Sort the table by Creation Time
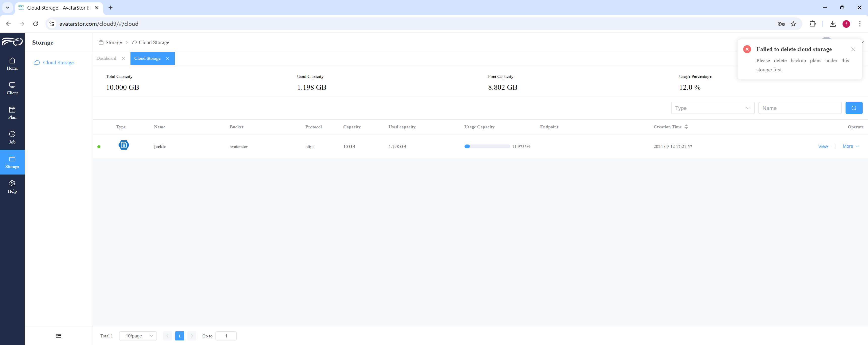 coord(686,127)
